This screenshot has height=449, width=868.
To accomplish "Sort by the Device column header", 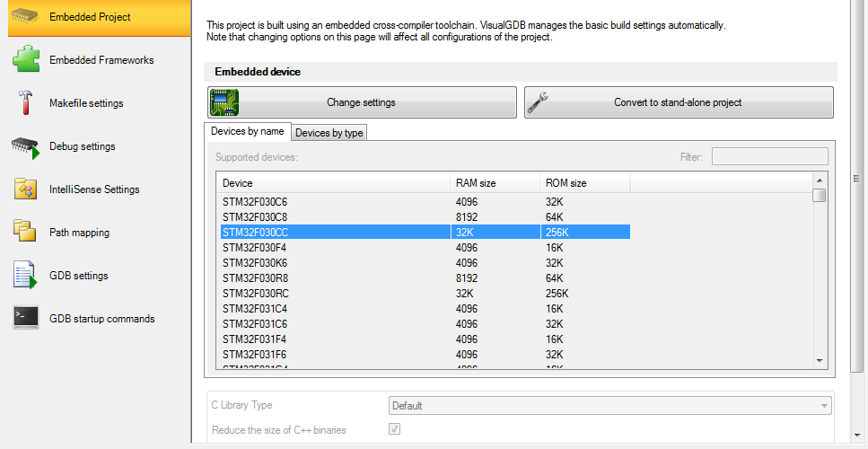I will (334, 183).
